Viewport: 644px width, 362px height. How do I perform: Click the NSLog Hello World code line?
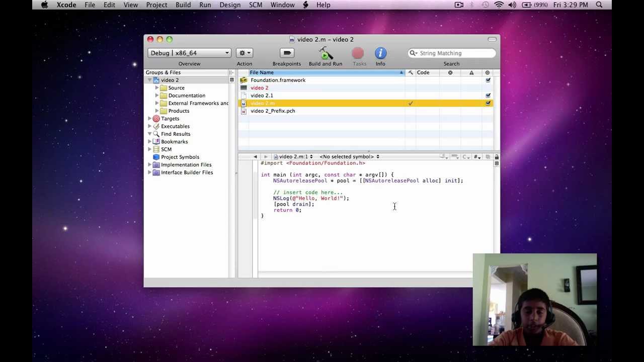(x=311, y=198)
